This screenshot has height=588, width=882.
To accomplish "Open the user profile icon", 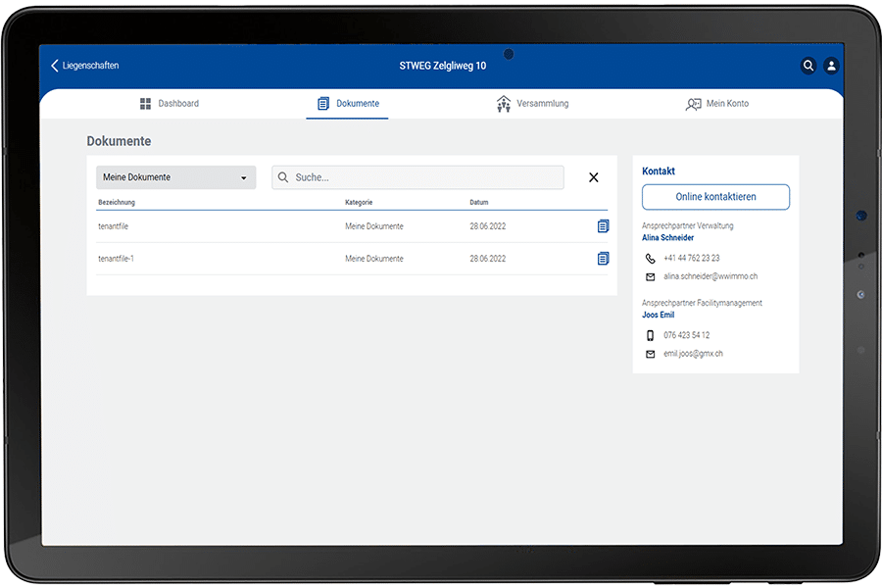I will coord(831,66).
